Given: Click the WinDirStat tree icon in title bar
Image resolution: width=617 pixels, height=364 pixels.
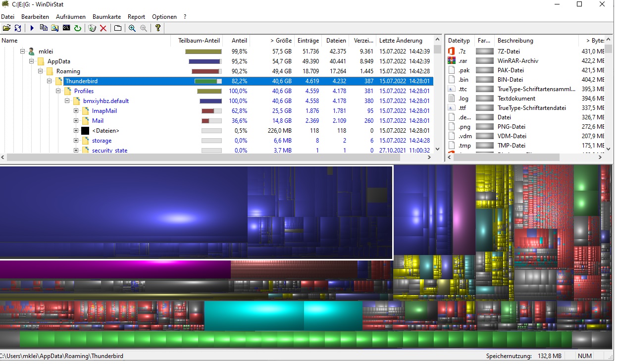Looking at the screenshot, I should point(6,4).
